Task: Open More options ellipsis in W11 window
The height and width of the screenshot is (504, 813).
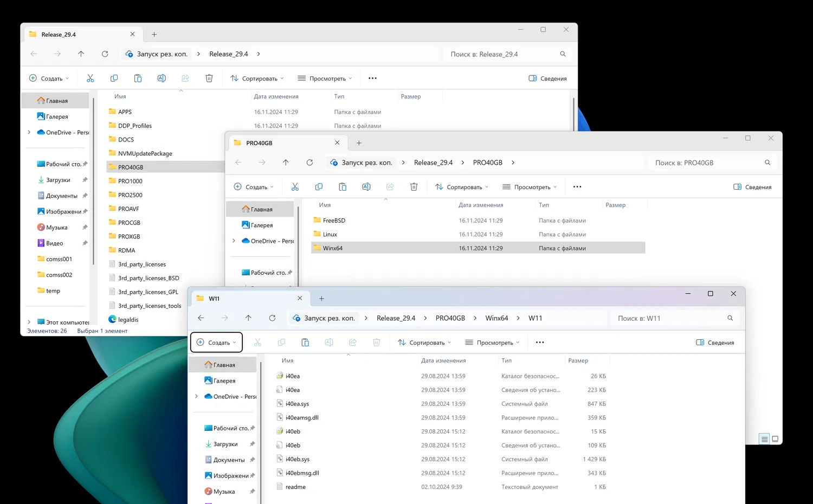Action: coord(540,343)
